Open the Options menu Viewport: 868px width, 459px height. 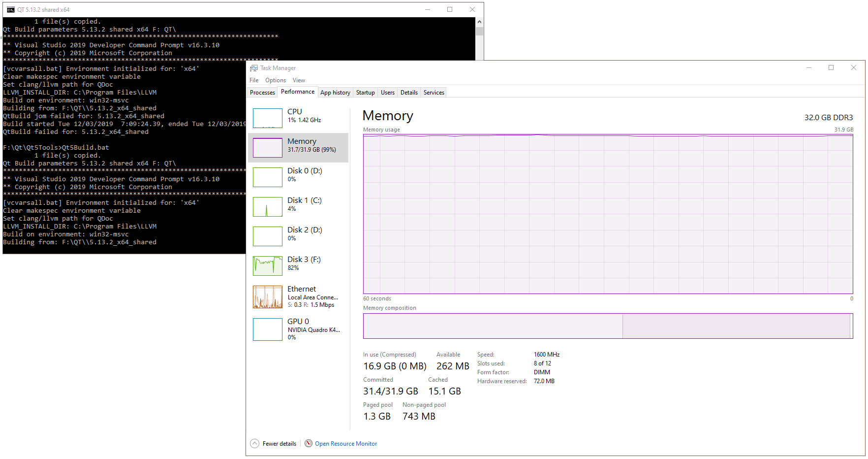pyautogui.click(x=276, y=80)
